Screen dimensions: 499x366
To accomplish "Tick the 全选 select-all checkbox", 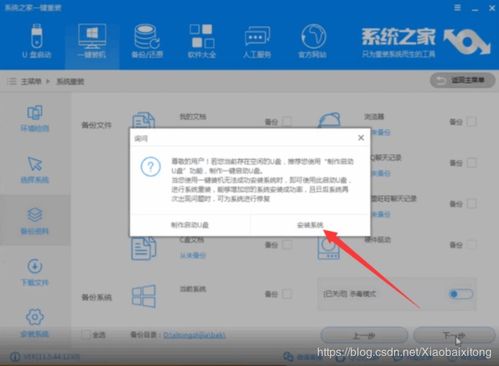I will click(x=86, y=334).
